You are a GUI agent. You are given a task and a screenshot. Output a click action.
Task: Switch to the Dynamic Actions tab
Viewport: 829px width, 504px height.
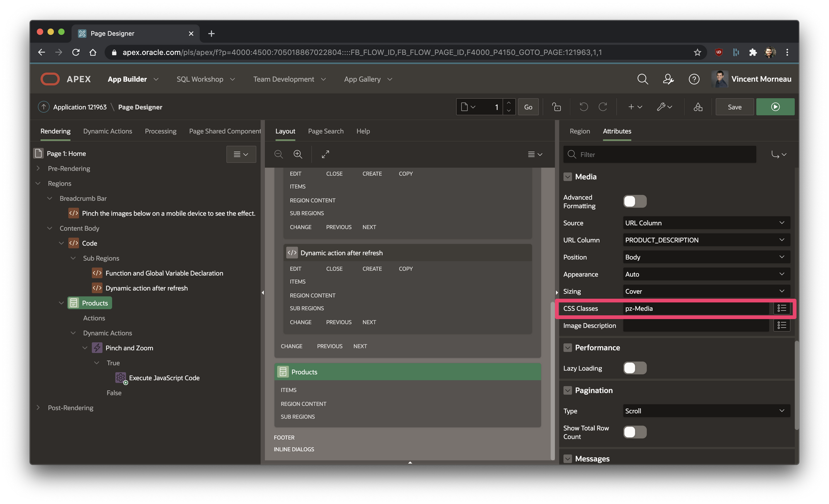tap(107, 131)
